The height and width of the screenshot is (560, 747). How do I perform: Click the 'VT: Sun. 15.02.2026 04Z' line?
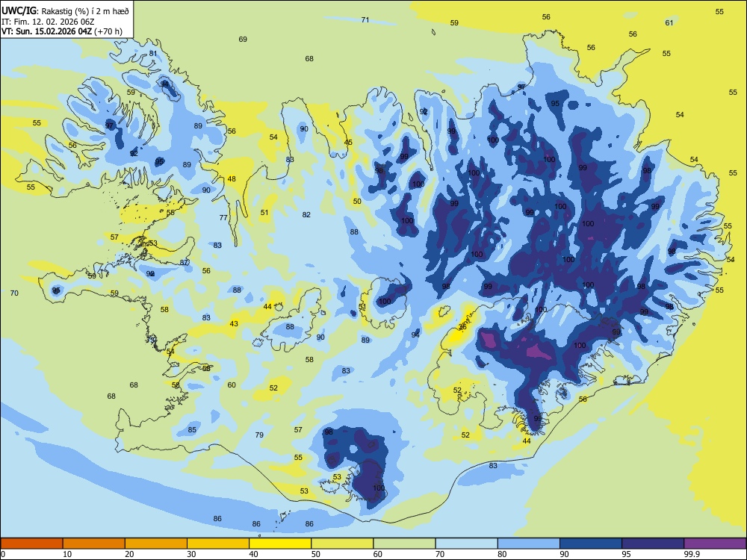tap(46, 31)
